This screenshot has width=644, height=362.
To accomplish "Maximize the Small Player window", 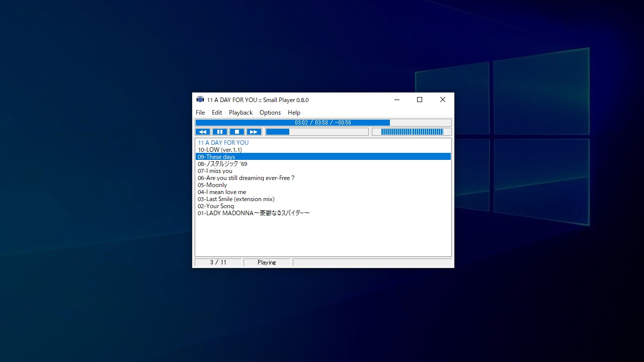I will 420,100.
